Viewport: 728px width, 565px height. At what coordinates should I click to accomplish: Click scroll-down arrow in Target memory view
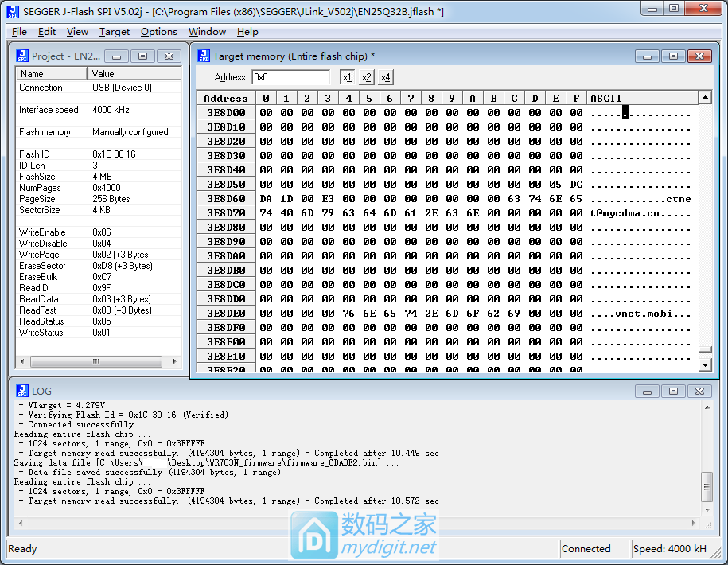pos(705,365)
